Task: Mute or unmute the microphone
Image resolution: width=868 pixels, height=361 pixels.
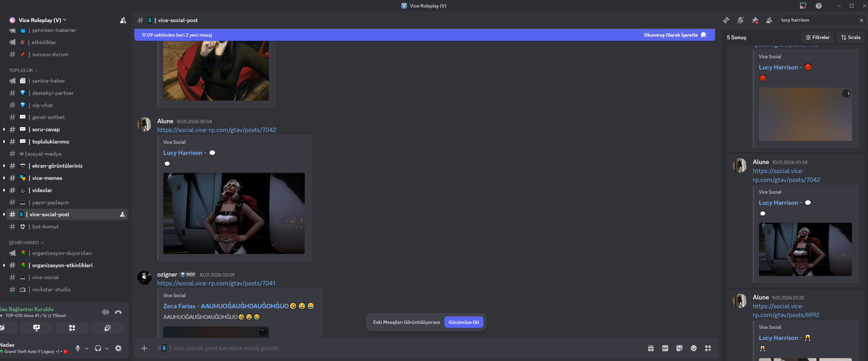Action: pos(78,348)
